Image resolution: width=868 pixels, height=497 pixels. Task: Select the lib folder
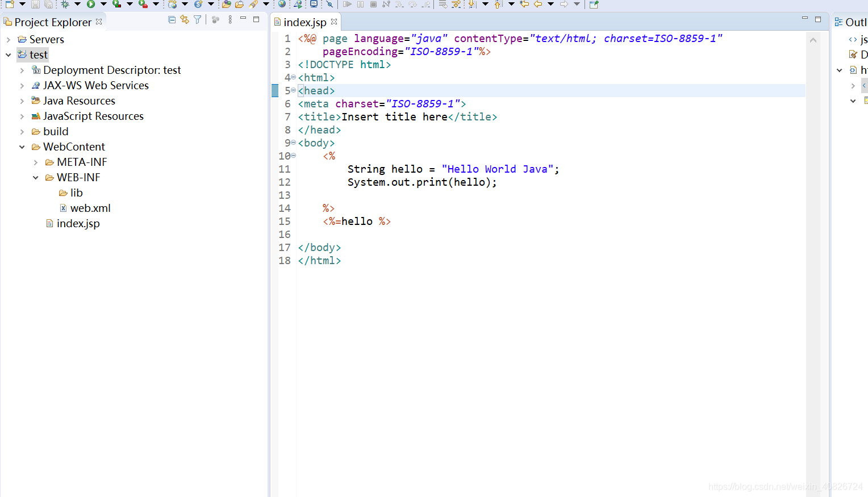pyautogui.click(x=71, y=193)
